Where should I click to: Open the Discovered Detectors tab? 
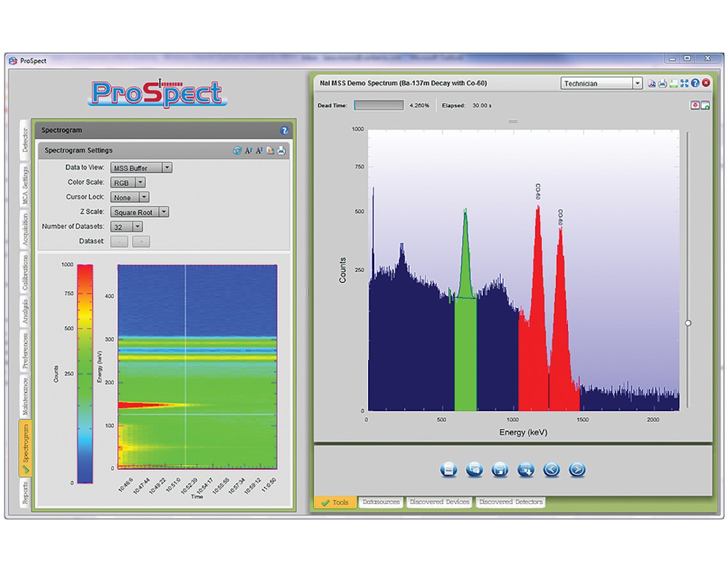(510, 502)
